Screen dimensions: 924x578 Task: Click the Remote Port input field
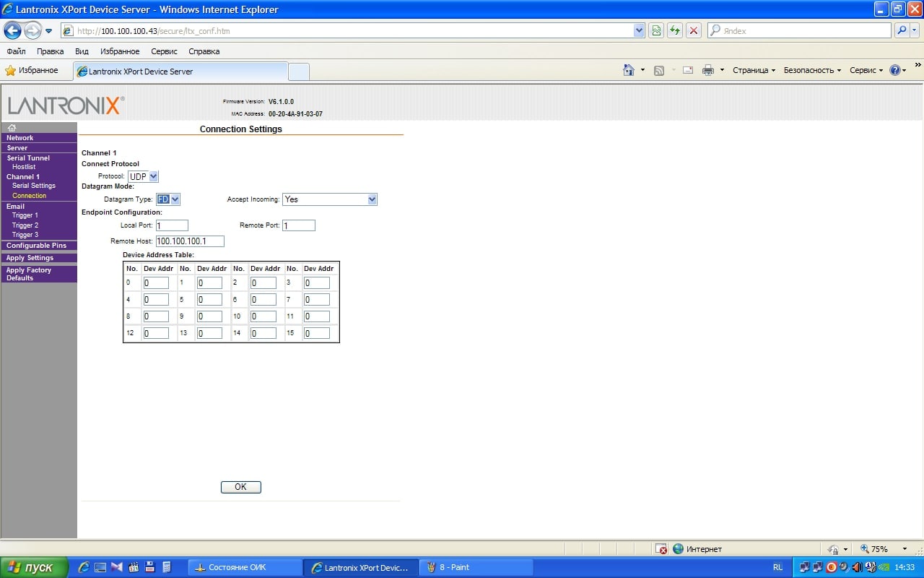298,225
